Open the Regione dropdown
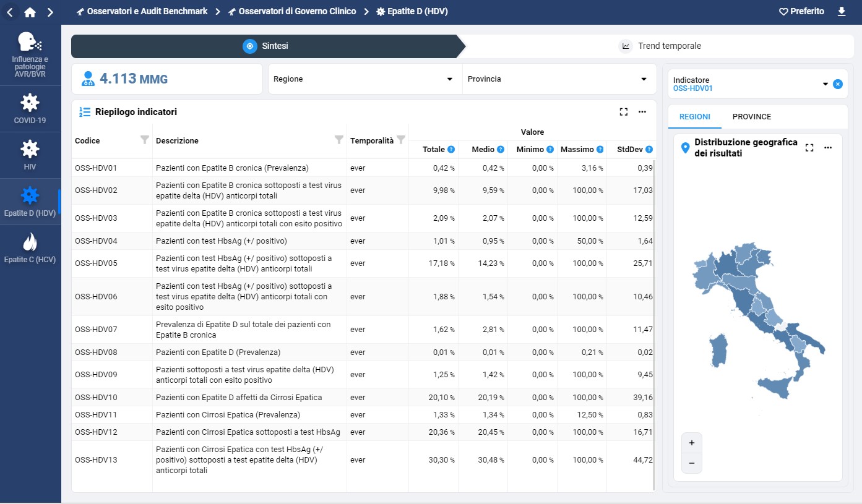The width and height of the screenshot is (862, 504). pos(365,79)
